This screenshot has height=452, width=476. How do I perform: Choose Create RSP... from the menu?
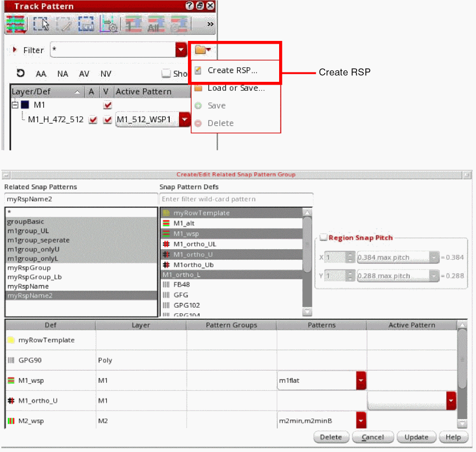232,71
